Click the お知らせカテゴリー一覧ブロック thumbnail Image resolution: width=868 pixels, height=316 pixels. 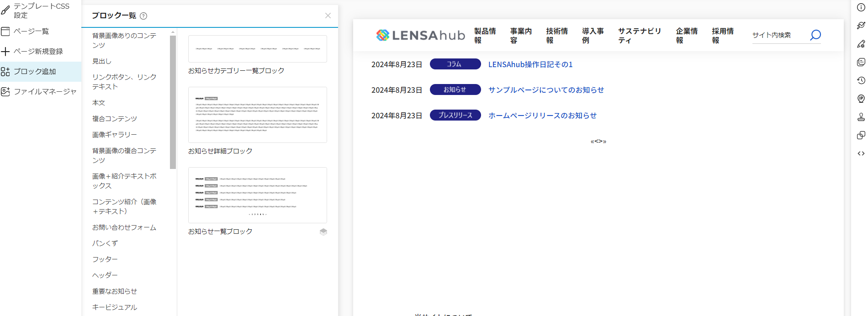pyautogui.click(x=258, y=49)
